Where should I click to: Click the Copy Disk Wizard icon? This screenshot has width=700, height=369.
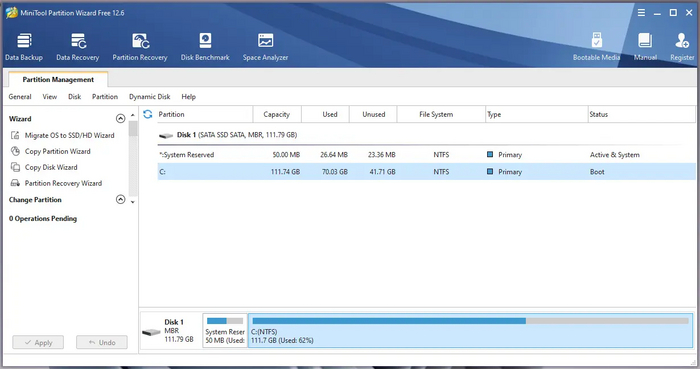coord(15,167)
